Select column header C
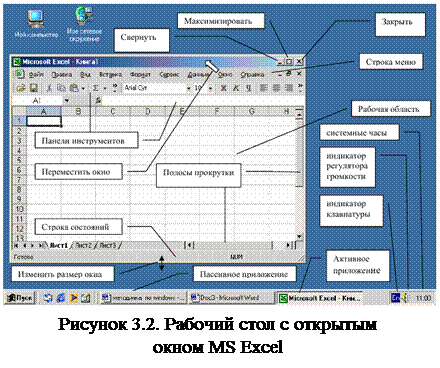 click(x=113, y=111)
